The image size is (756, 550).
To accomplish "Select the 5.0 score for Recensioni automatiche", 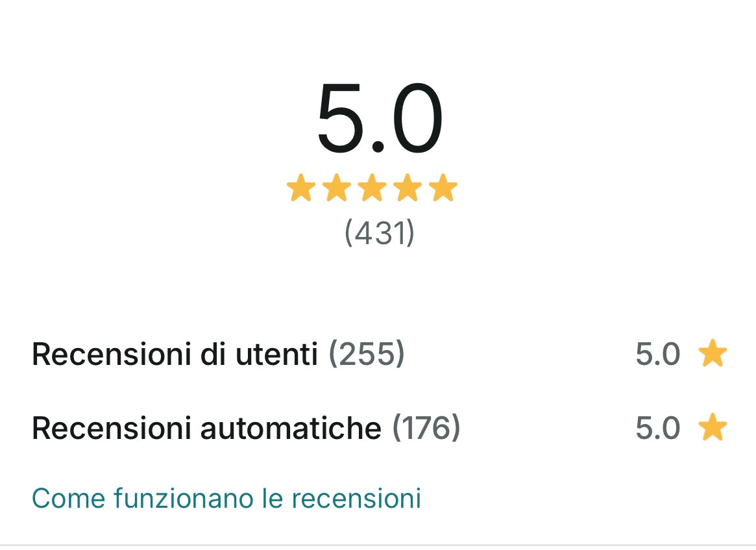I will (x=657, y=429).
